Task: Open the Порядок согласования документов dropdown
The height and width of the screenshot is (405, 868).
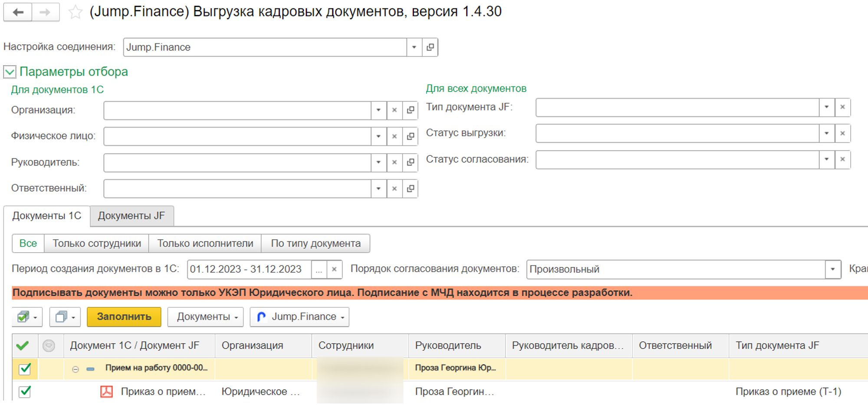Action: pyautogui.click(x=832, y=270)
